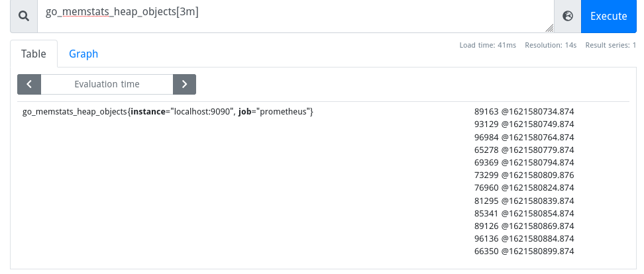Switch to the Graph tab
644x274 pixels.
coord(83,54)
